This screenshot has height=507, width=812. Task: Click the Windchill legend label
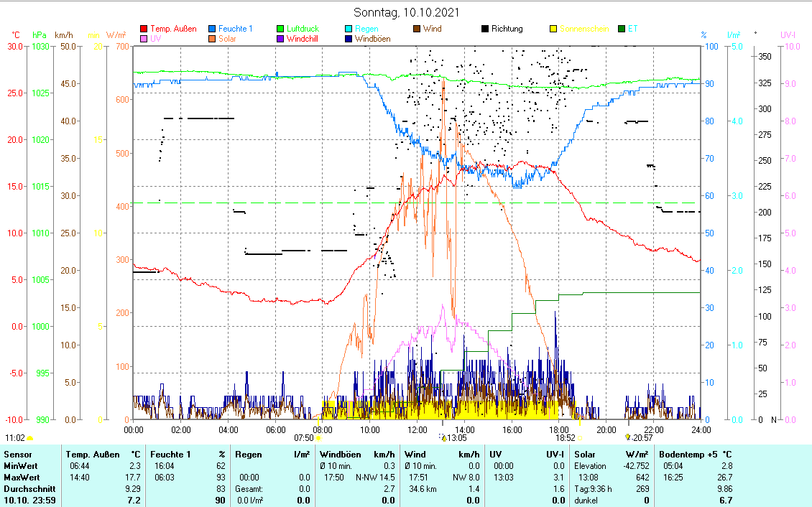[303, 39]
